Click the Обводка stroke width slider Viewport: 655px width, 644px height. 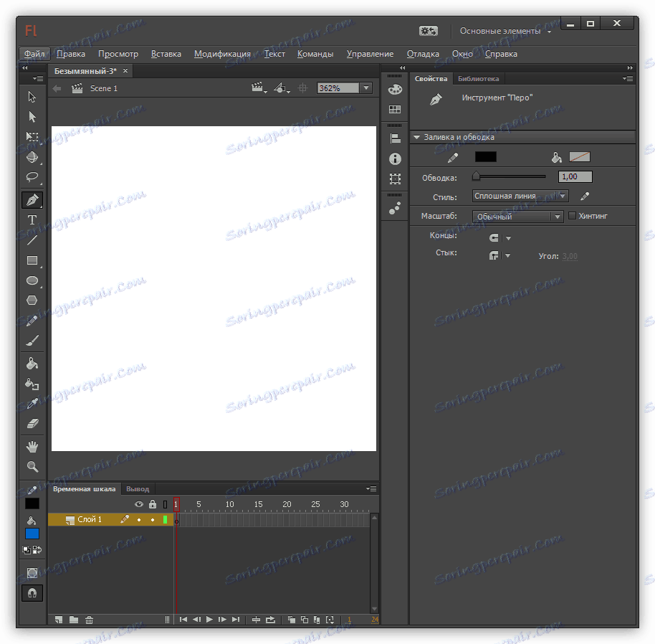point(510,176)
